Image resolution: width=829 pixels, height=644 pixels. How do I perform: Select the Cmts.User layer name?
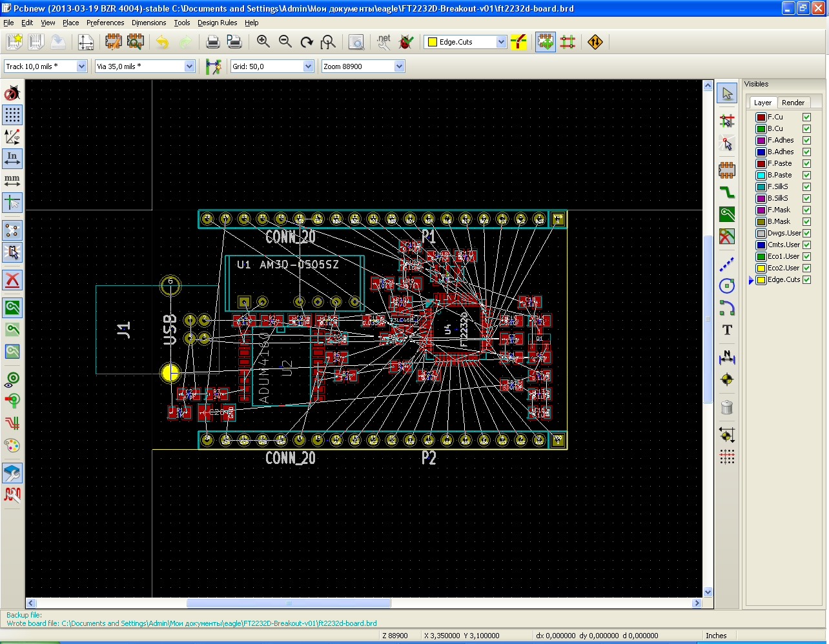[x=784, y=245]
